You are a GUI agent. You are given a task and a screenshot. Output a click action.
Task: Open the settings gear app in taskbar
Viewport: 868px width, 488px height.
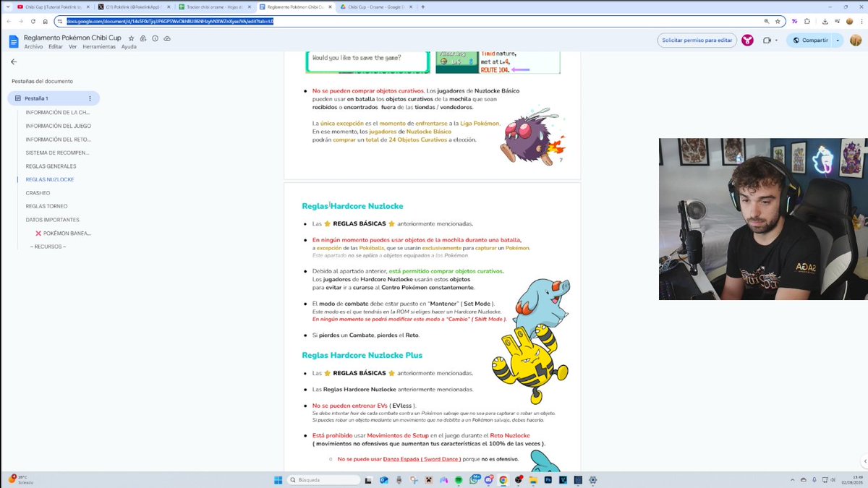coord(593,480)
